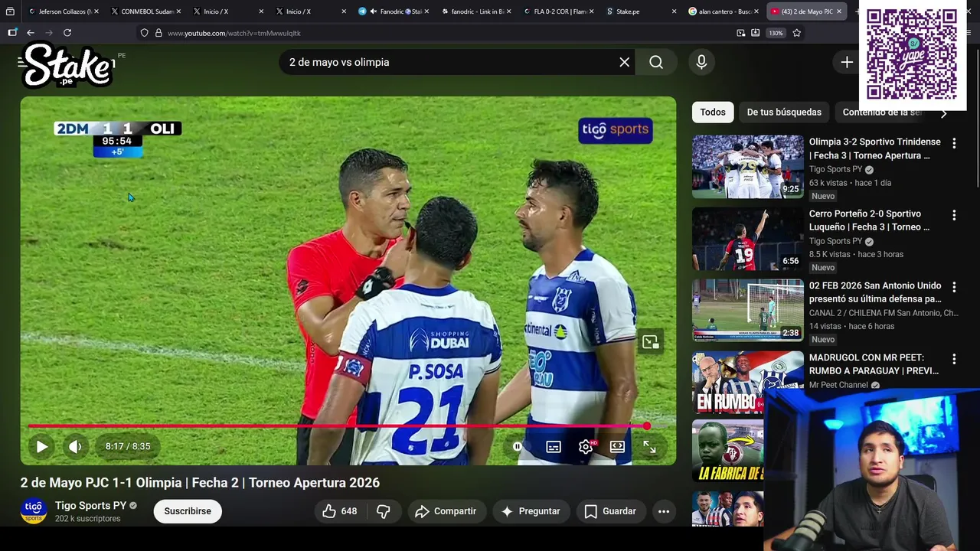Screen dimensions: 980x551
Task: Open Tigo Sports PY channel name link
Action: [x=90, y=505]
